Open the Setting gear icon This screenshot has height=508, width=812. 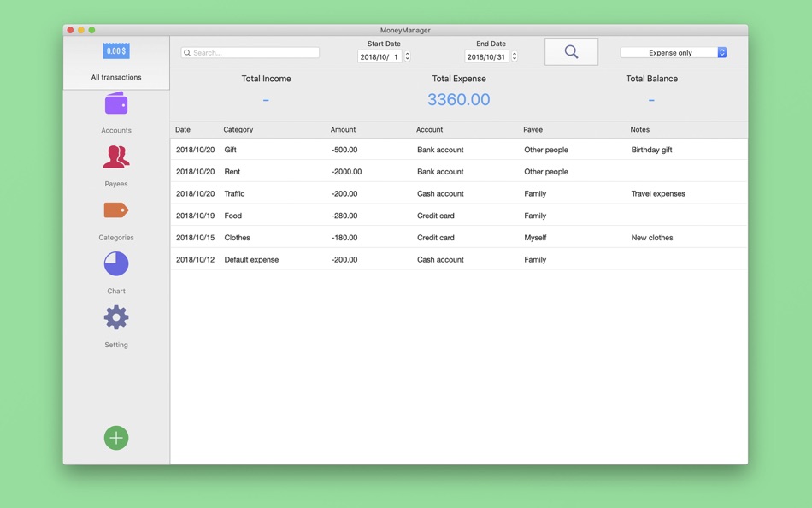(x=116, y=317)
